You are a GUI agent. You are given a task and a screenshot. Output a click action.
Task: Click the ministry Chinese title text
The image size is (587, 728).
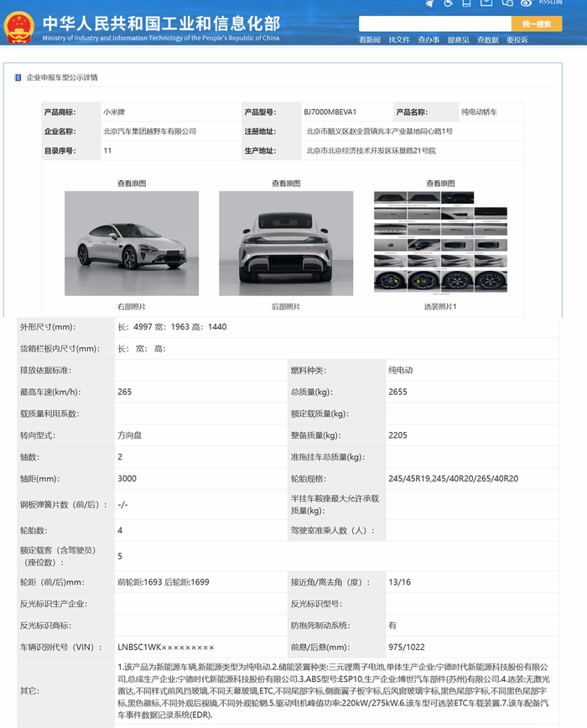coord(162,23)
